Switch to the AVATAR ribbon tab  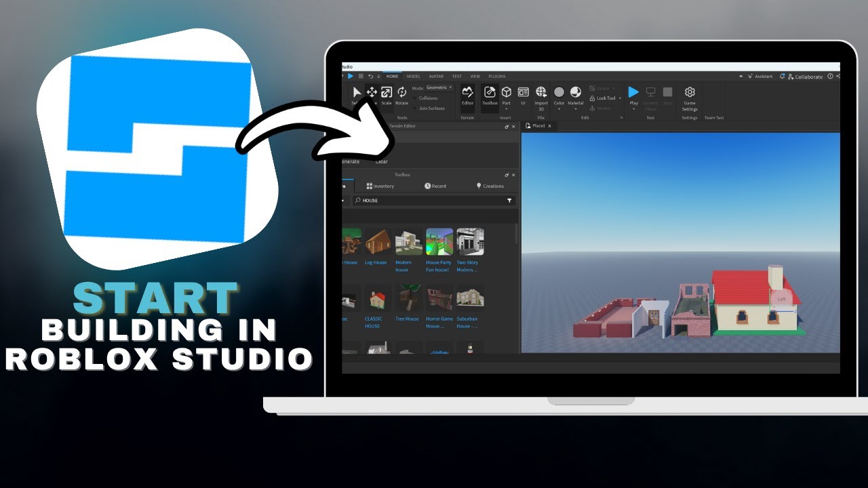click(436, 77)
